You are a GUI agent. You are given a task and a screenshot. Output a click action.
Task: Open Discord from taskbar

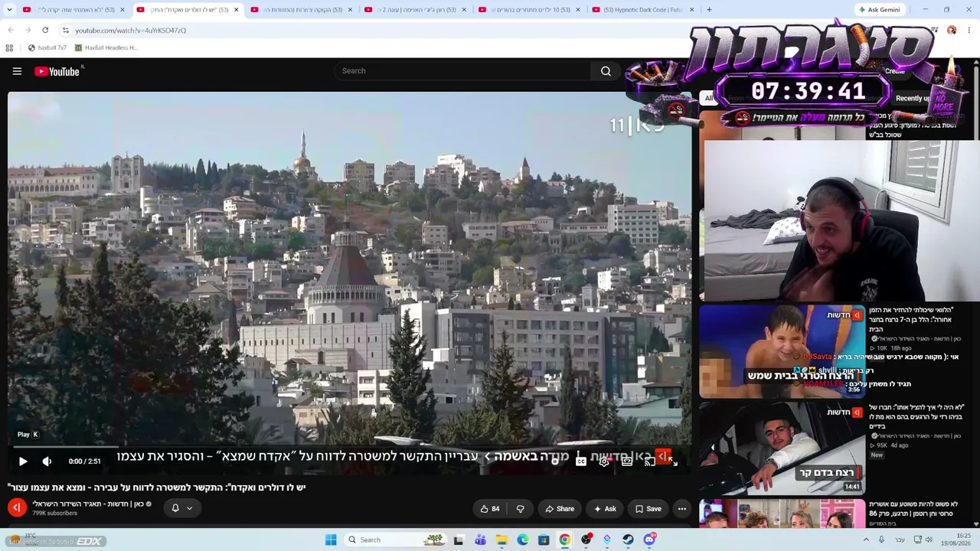click(649, 540)
